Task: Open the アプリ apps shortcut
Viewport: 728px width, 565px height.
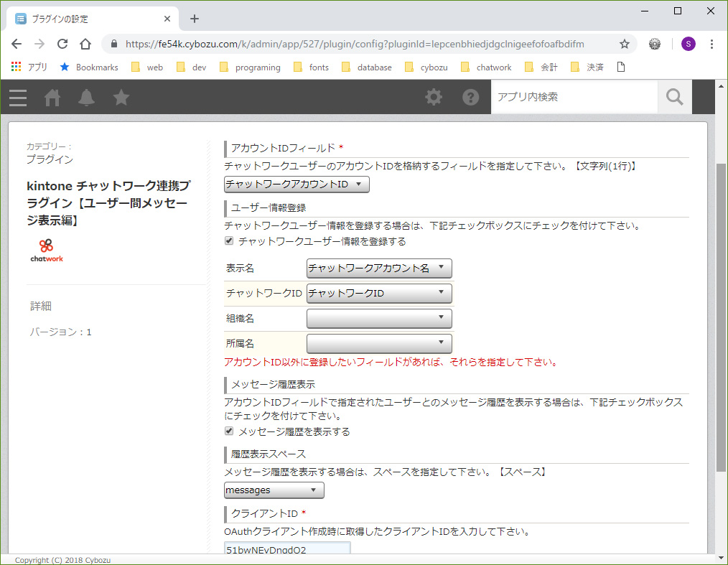Action: pyautogui.click(x=29, y=67)
